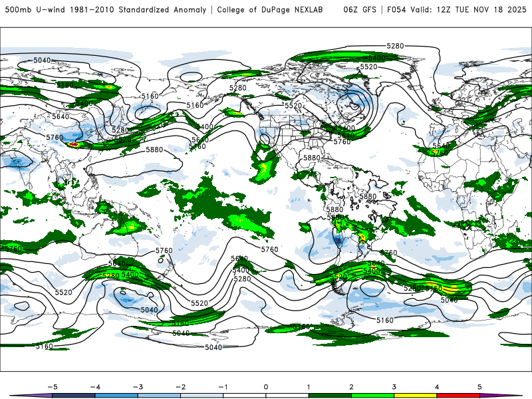Click the -1 label on the color scale
The image size is (532, 399).
(223, 387)
